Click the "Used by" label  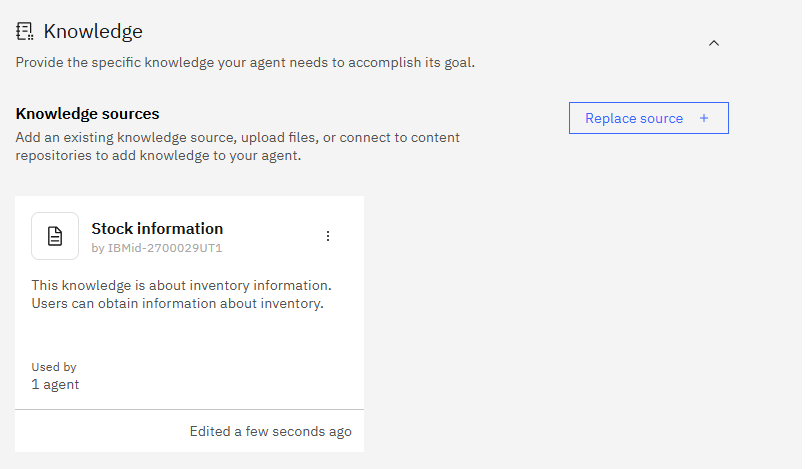click(x=54, y=367)
